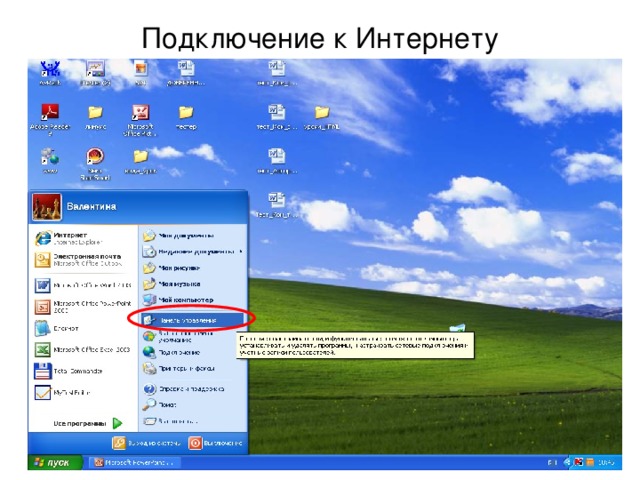The width and height of the screenshot is (640, 480).
Task: Open orange image file in top row
Action: (x=140, y=73)
